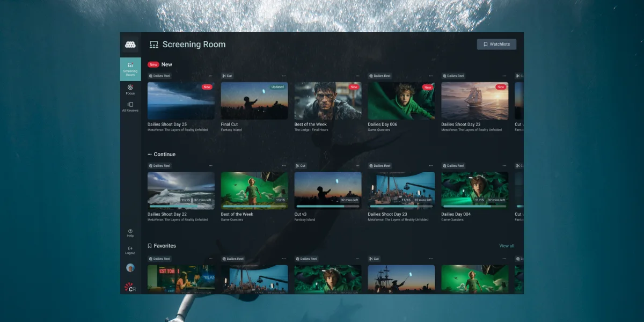Open the options menu for Dailies Shoot Day 25

210,76
